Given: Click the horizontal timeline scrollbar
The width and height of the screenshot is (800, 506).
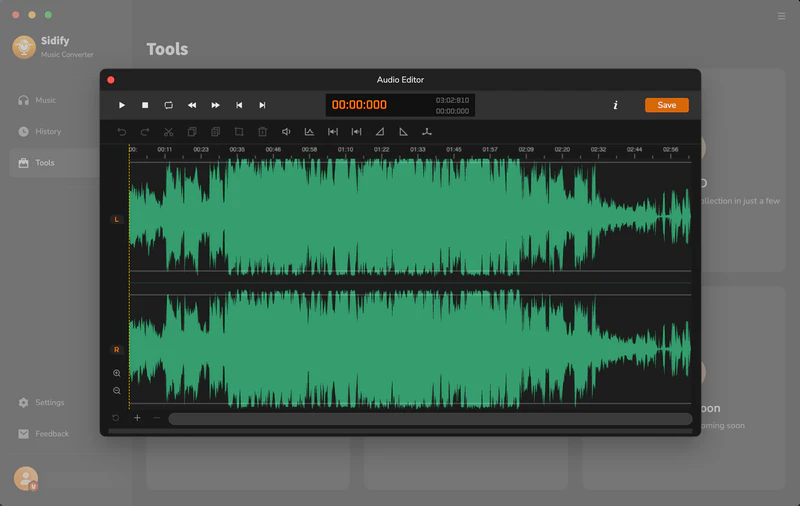Looking at the screenshot, I should (430, 419).
